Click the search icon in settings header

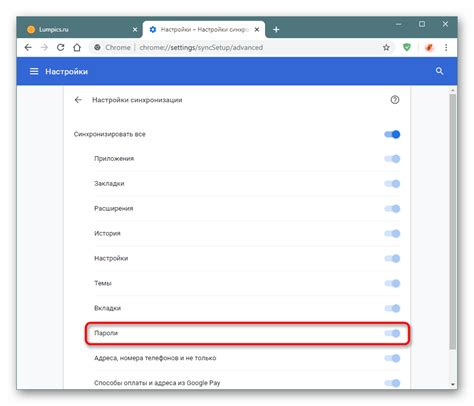click(x=439, y=71)
